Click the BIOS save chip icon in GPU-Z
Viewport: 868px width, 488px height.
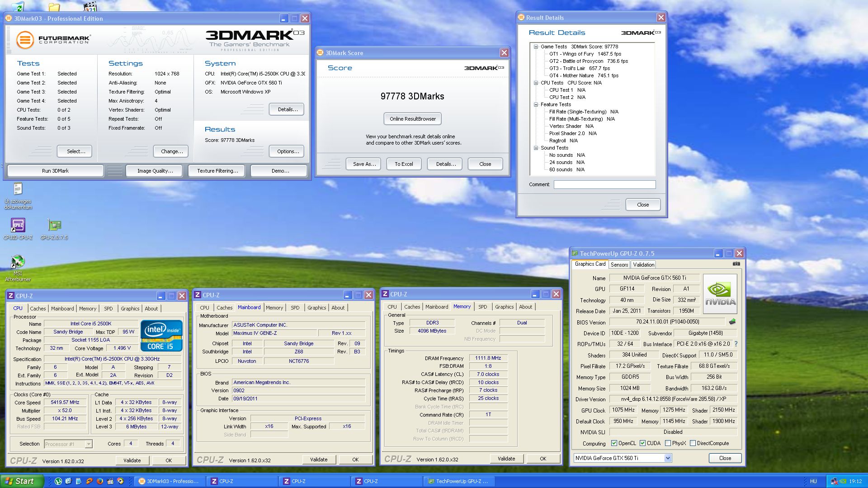[x=732, y=322]
